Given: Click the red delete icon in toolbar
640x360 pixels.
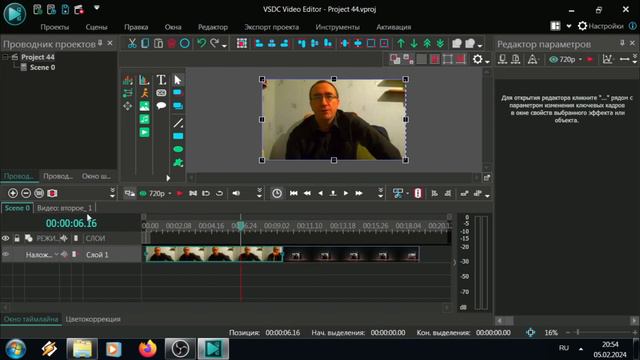Looking at the screenshot, I should [x=171, y=43].
